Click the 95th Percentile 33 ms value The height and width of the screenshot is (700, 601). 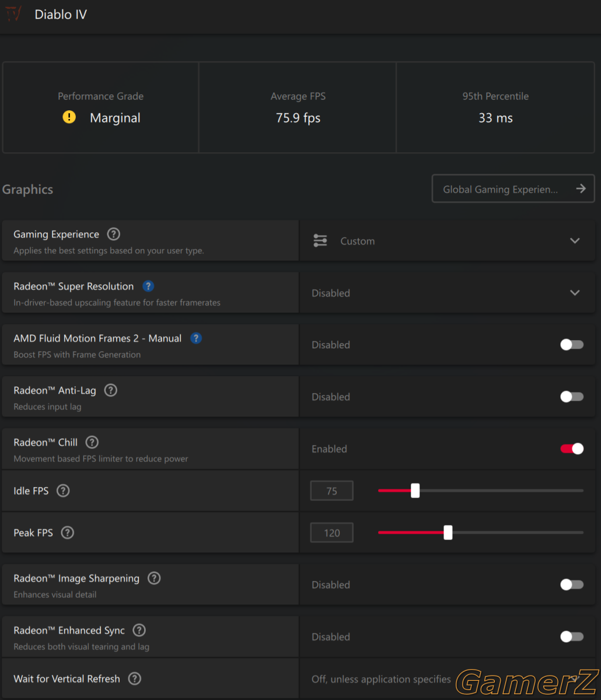[495, 118]
